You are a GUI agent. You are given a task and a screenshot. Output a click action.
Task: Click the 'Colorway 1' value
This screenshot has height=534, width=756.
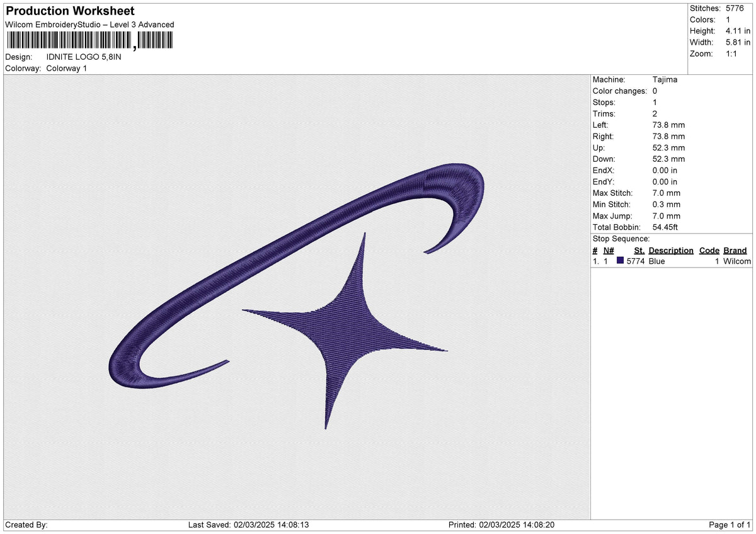coord(67,68)
